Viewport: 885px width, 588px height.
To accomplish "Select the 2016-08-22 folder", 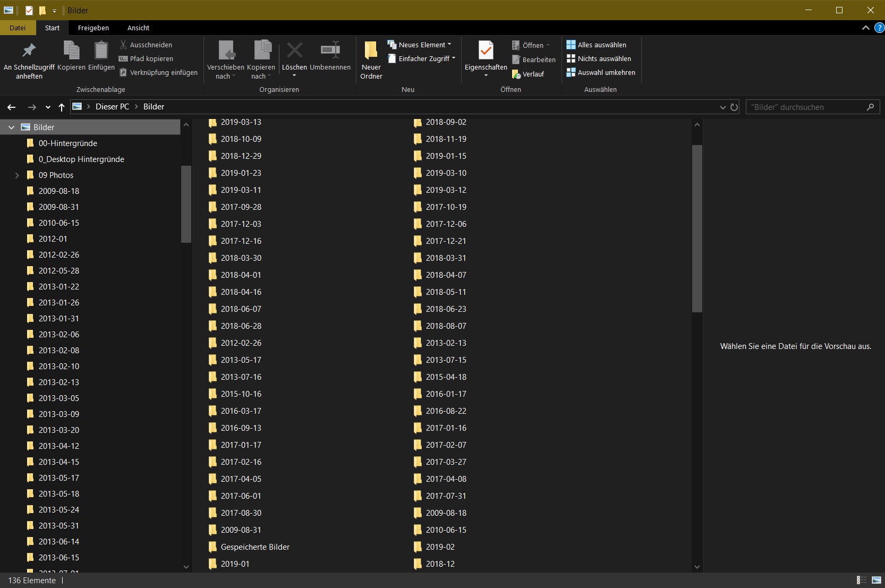I will (x=440, y=411).
